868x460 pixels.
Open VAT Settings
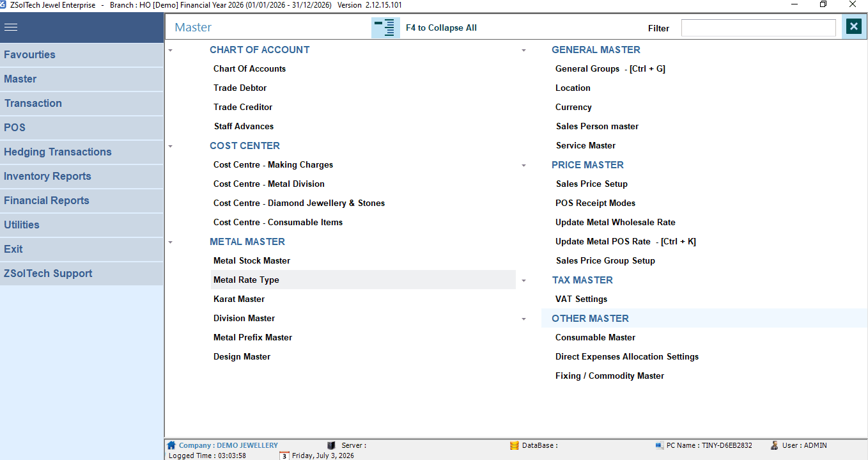pos(581,299)
